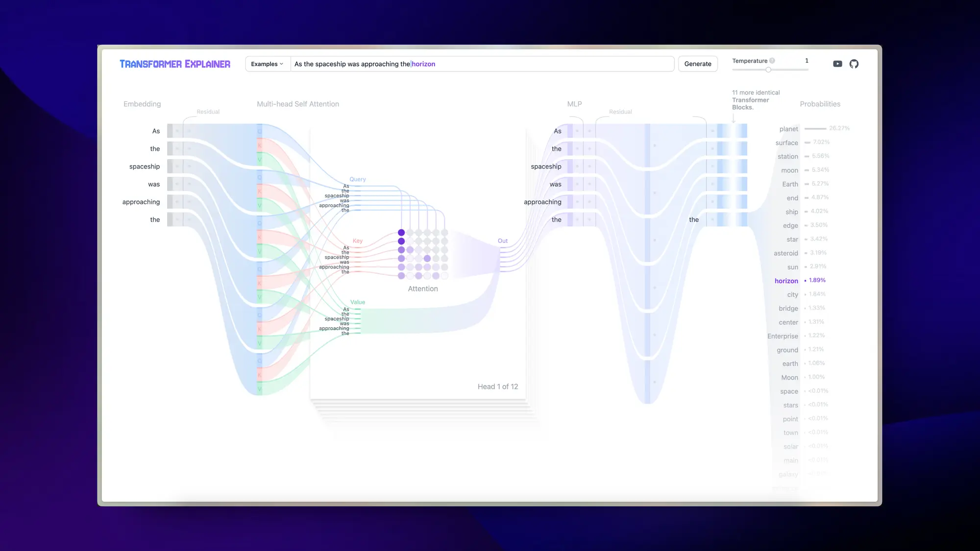Select the highlighted 'horizon' probability entry
Screen dimensions: 980x551
tap(786, 281)
